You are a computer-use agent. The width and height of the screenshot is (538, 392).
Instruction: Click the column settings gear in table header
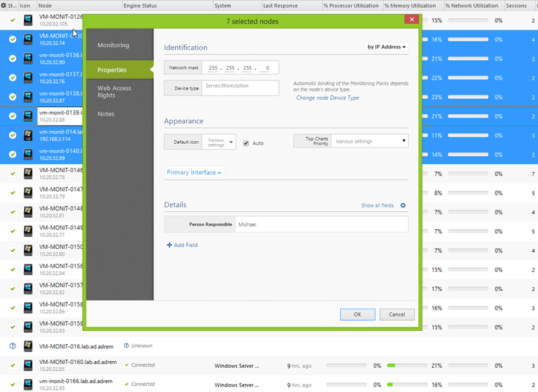4,5
